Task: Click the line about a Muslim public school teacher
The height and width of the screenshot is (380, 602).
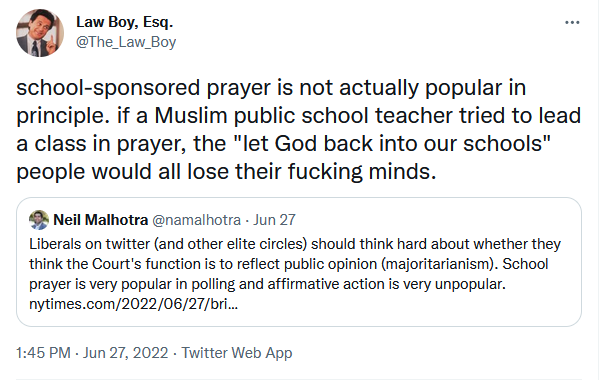Action: tap(298, 116)
